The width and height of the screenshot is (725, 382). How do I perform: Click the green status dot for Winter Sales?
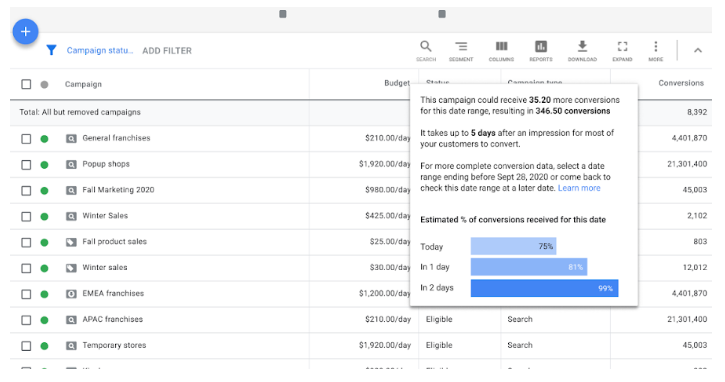pos(44,216)
